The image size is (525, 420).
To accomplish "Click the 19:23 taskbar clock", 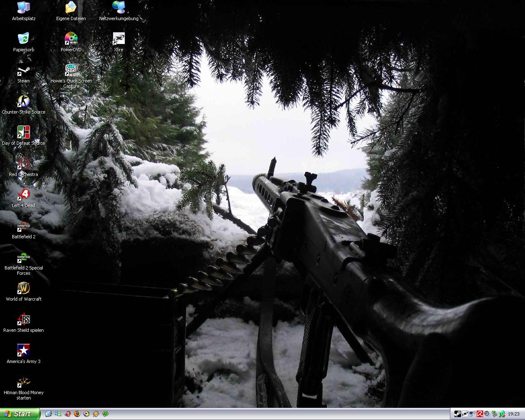I will 514,414.
